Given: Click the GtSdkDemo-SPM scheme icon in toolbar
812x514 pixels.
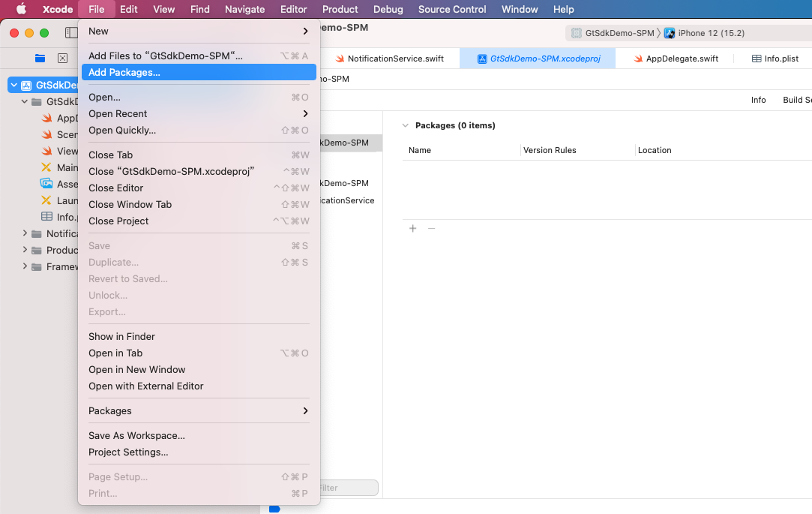Looking at the screenshot, I should [577, 33].
